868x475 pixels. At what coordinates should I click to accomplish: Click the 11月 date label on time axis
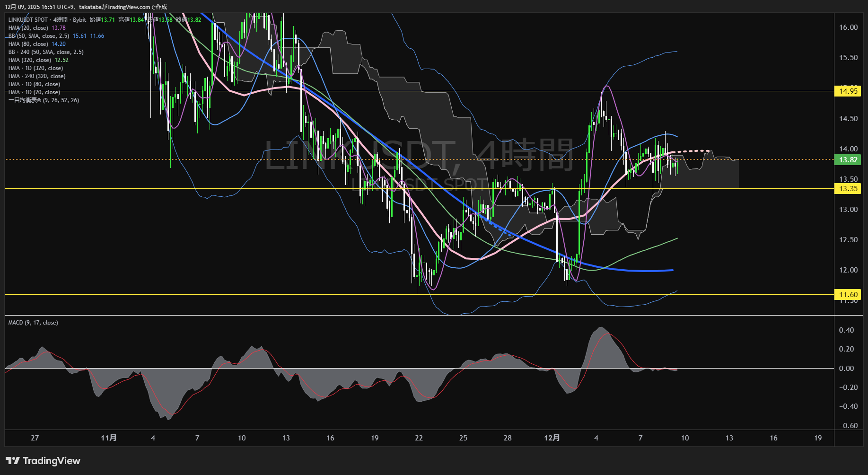coord(108,438)
